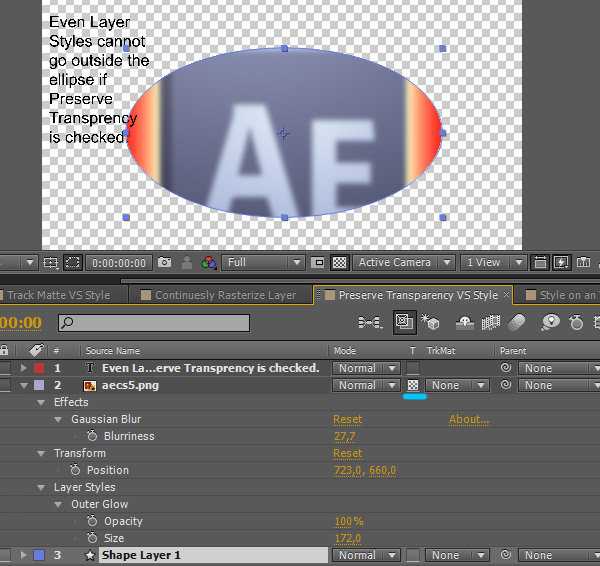The width and height of the screenshot is (600, 566).
Task: Click the region of interest icon
Action: tap(318, 263)
